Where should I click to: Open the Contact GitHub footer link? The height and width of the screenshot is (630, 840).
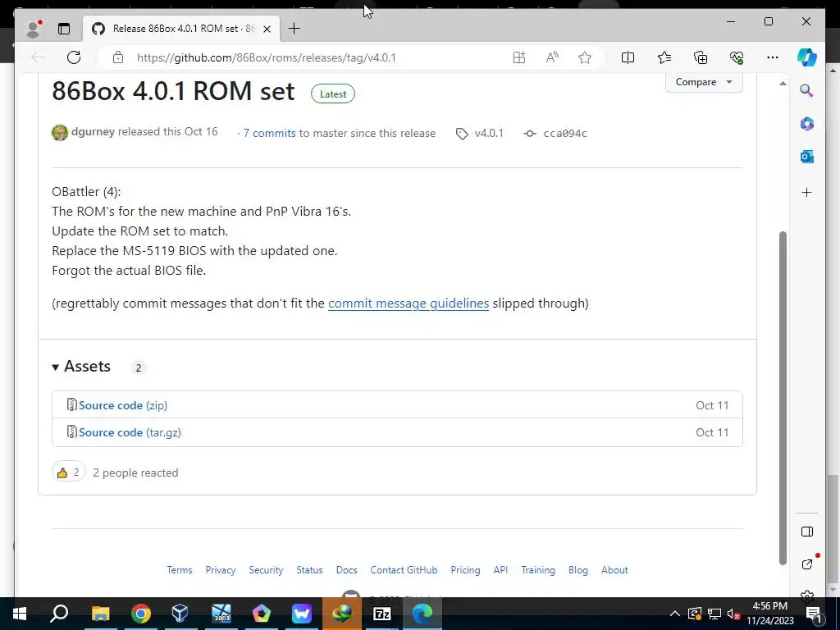404,570
